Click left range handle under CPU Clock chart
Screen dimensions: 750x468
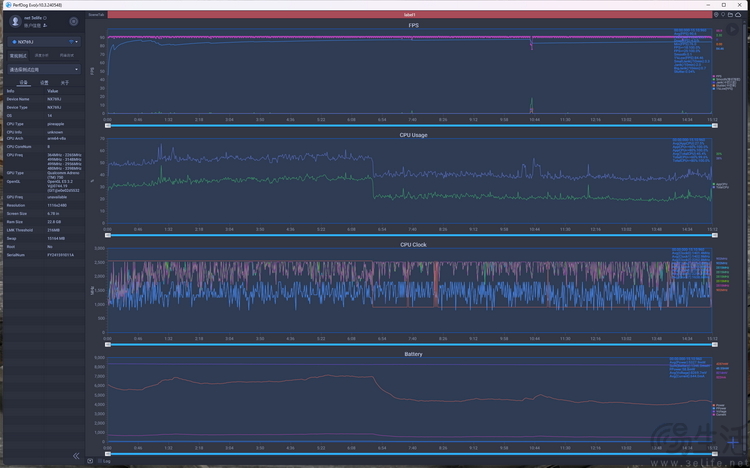pos(108,345)
